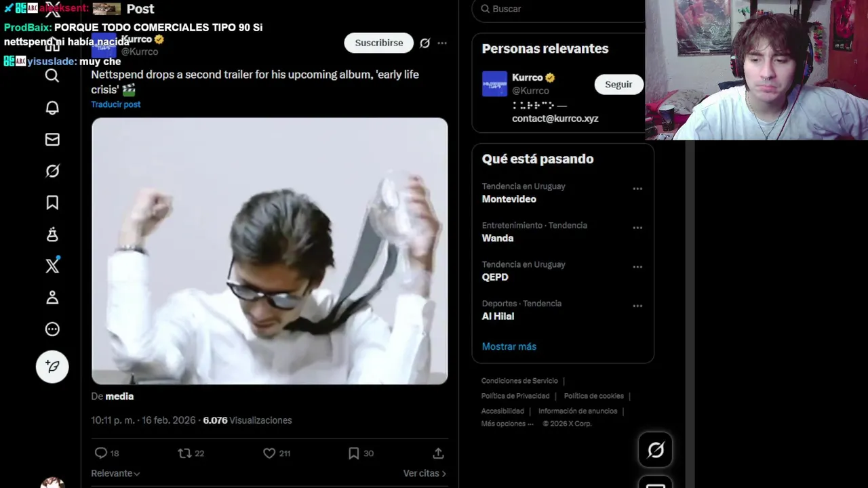
Task: Click contact@kurrco.xyz bio text
Action: click(x=555, y=119)
